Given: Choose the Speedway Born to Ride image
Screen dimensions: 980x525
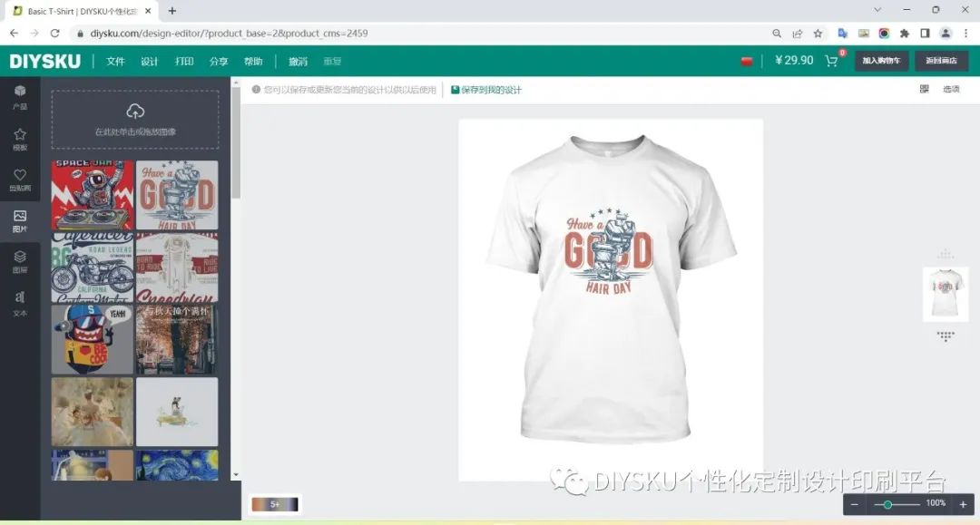Looking at the screenshot, I should coord(177,267).
